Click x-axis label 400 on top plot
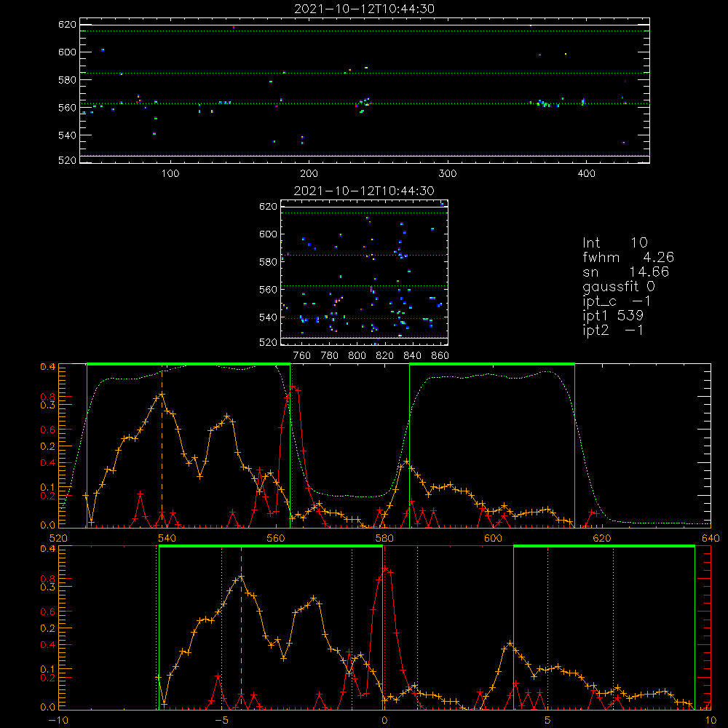Screen dimensions: 728x728 586,174
